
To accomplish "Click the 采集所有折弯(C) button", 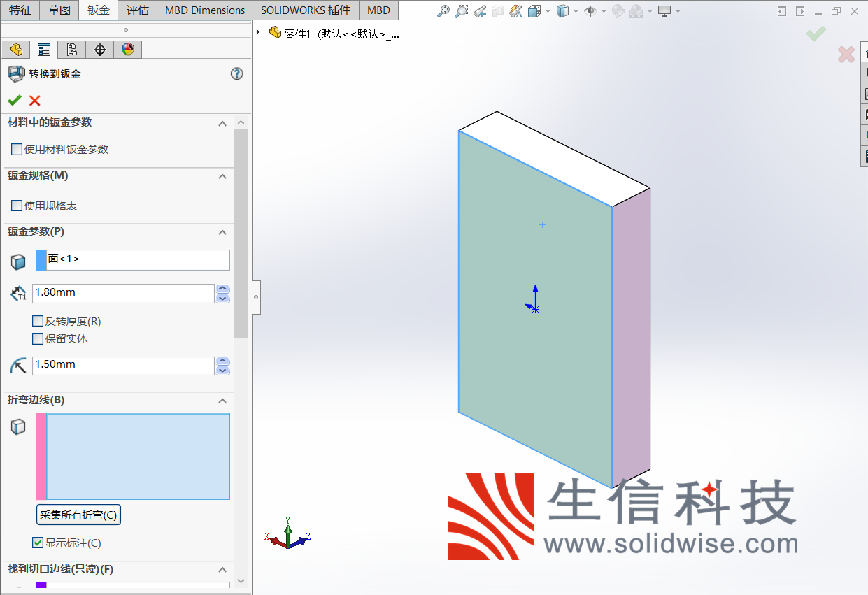I will click(x=78, y=515).
